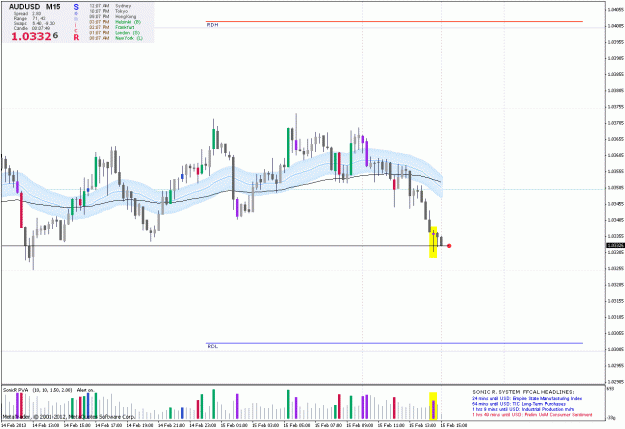625x429 pixels.
Task: Select the Range value line
Action: 29,18
